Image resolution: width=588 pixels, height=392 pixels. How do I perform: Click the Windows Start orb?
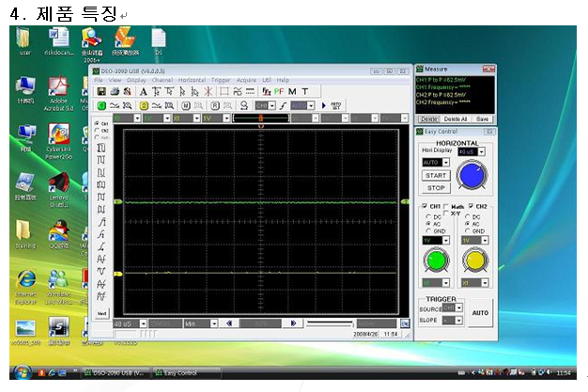[23, 372]
